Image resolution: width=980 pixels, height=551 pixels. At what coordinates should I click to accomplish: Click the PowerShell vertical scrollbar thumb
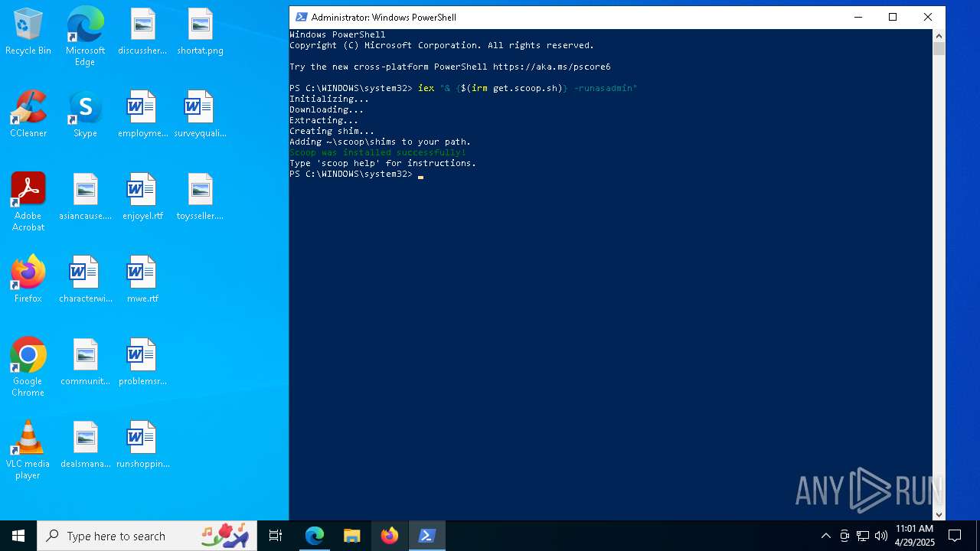click(x=939, y=49)
